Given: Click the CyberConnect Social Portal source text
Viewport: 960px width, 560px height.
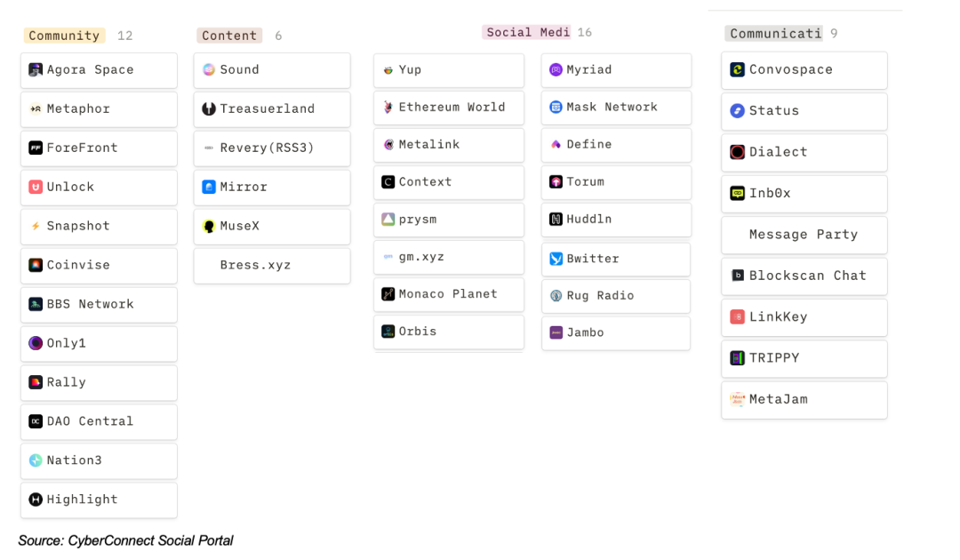Looking at the screenshot, I should point(125,540).
